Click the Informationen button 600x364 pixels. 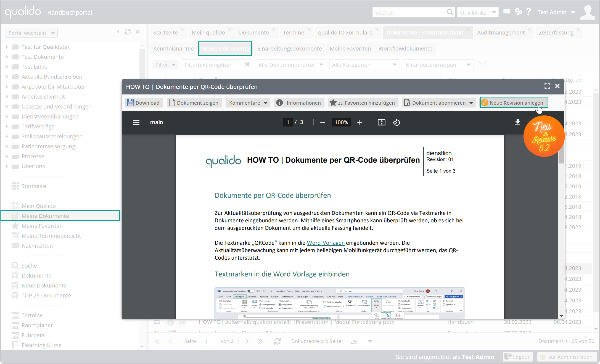click(x=299, y=103)
